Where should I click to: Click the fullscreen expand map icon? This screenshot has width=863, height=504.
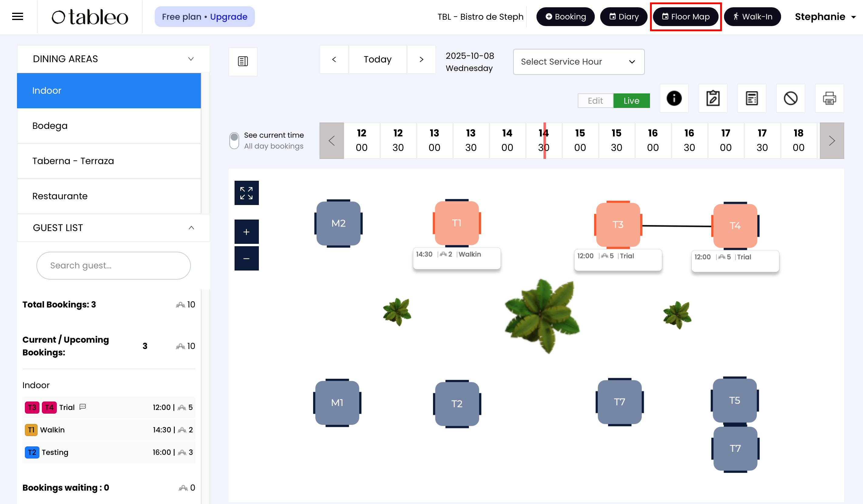point(246,193)
